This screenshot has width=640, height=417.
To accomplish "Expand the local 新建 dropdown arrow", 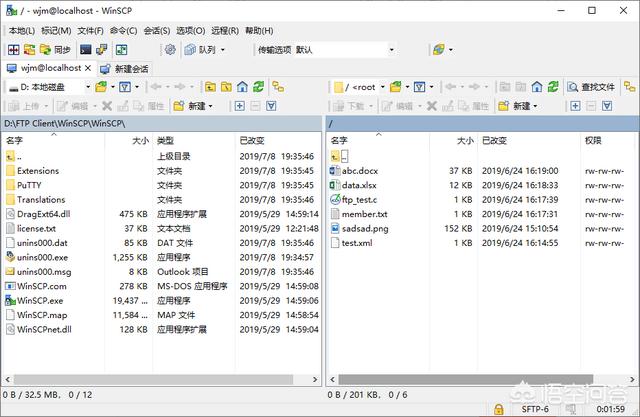I will 211,106.
